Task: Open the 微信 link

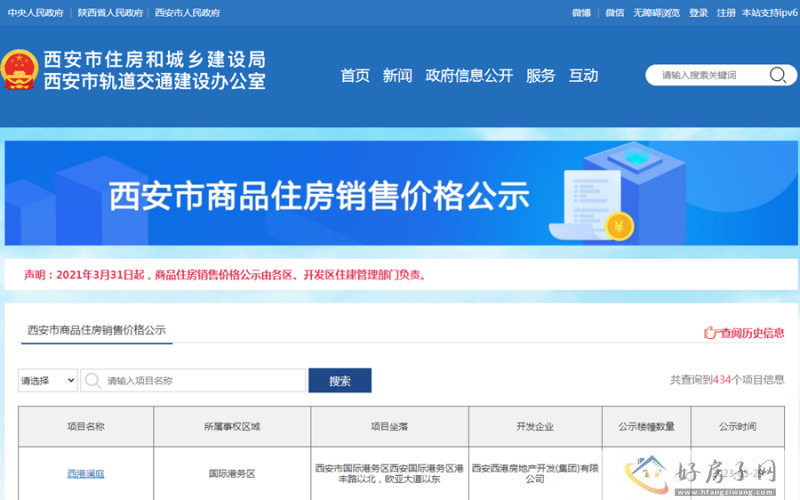Action: pyautogui.click(x=614, y=13)
